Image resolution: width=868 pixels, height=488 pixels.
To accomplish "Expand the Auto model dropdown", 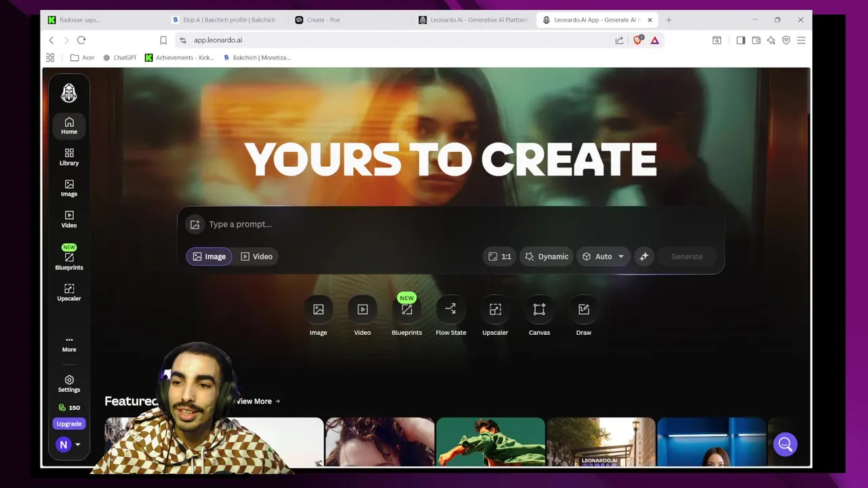I will pyautogui.click(x=603, y=256).
